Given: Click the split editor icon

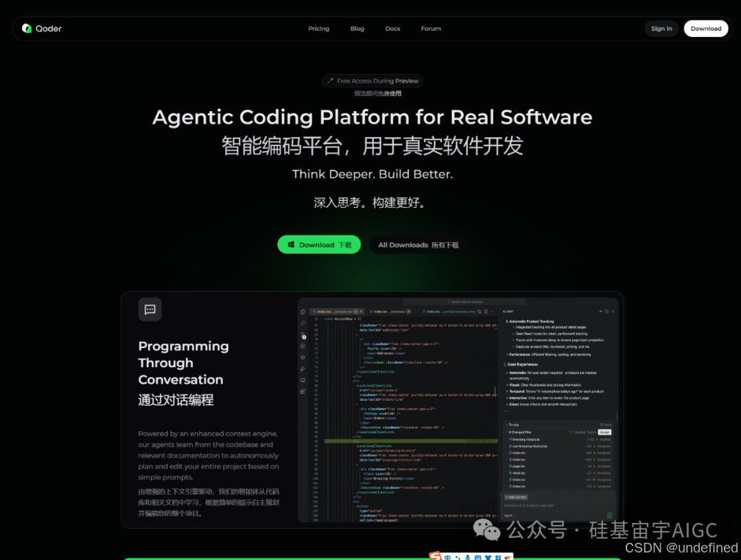Looking at the screenshot, I should pyautogui.click(x=486, y=312).
